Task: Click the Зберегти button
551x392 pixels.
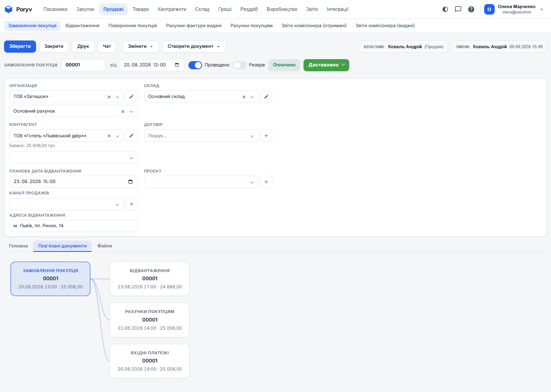Action: point(20,47)
